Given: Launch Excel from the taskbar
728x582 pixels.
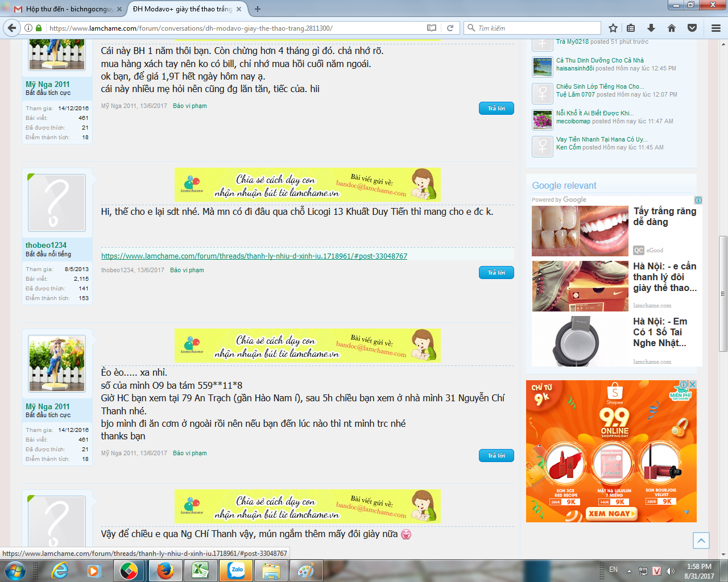Looking at the screenshot, I should point(200,571).
